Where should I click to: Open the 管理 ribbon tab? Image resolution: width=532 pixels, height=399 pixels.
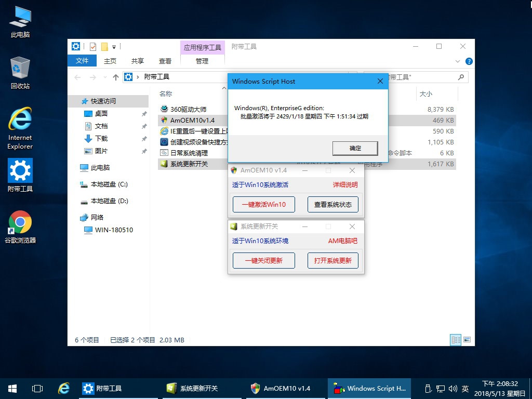coord(202,61)
